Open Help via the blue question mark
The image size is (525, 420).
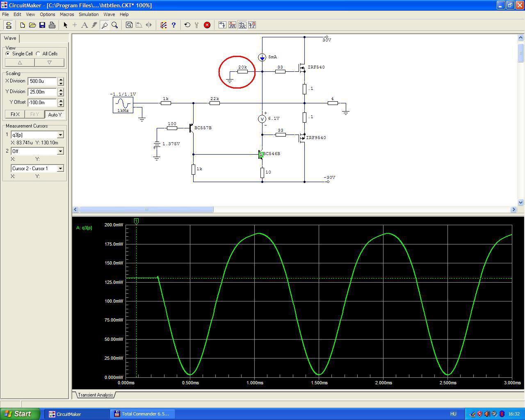pos(173,25)
